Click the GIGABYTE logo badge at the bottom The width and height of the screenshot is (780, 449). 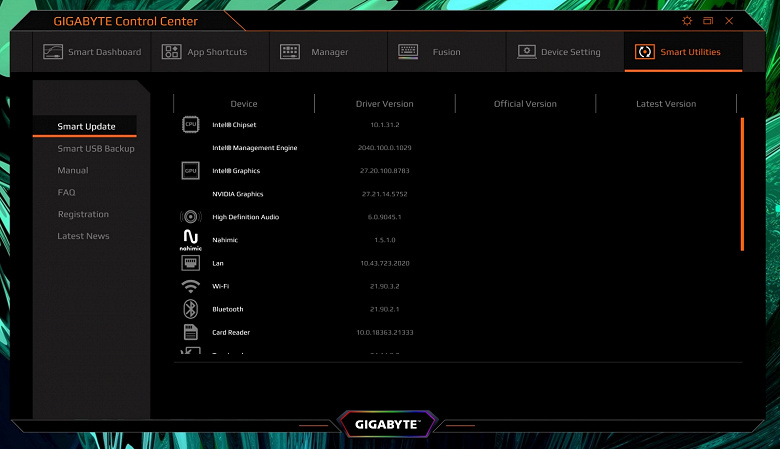pos(388,424)
